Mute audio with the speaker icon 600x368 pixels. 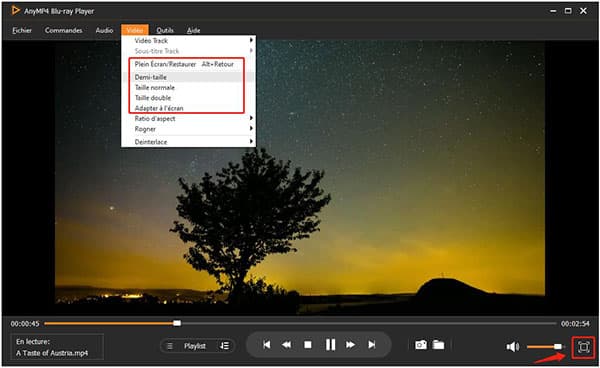click(x=513, y=347)
